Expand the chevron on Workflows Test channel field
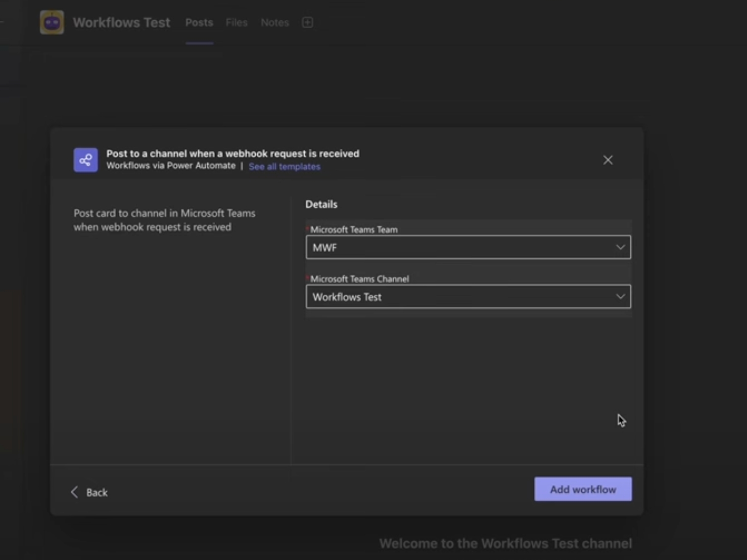 pyautogui.click(x=620, y=297)
